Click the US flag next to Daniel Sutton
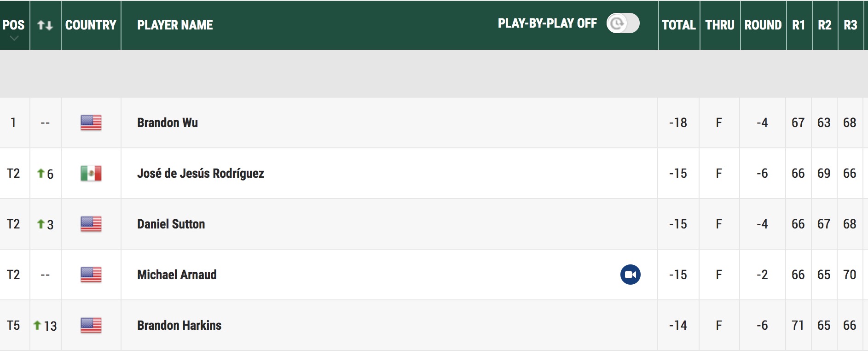 [91, 224]
